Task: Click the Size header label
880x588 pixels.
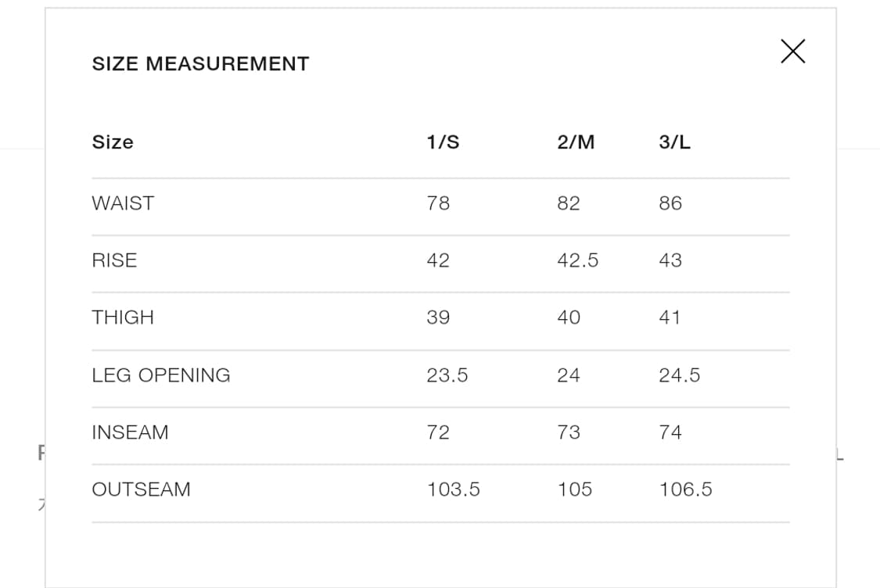Action: pyautogui.click(x=113, y=142)
